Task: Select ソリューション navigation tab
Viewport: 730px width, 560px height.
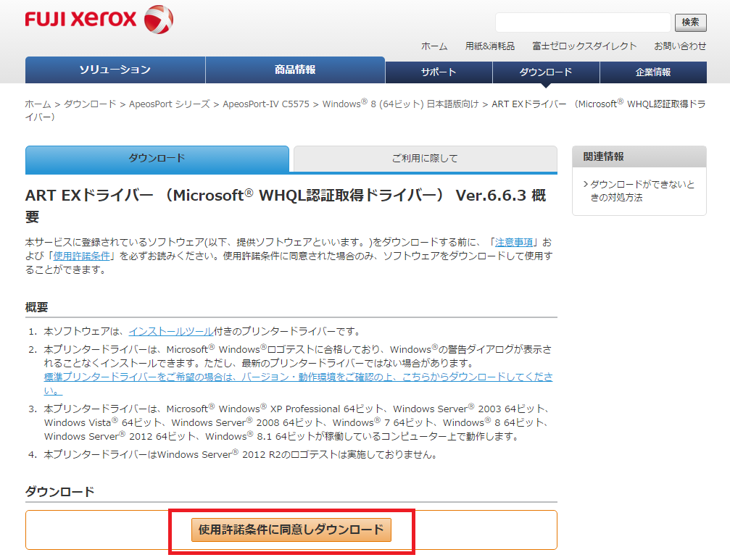Action: (x=115, y=70)
